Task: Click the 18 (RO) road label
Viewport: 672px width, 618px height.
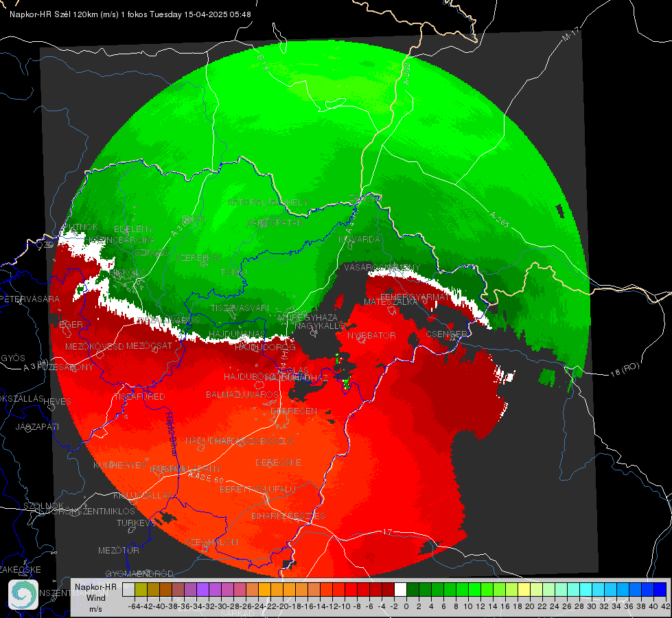Action: pyautogui.click(x=625, y=369)
